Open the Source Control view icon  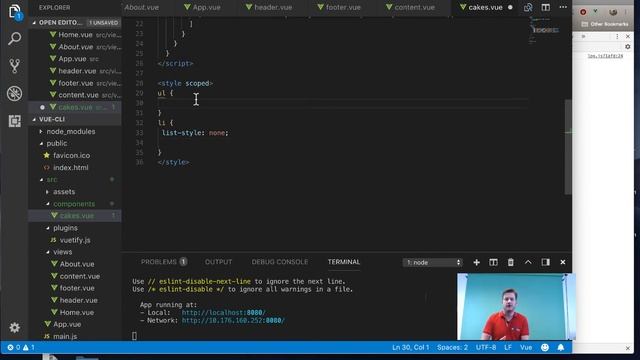point(14,66)
